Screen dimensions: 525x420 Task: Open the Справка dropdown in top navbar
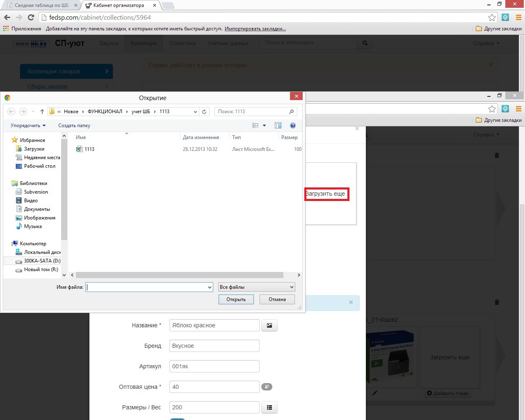(486, 43)
